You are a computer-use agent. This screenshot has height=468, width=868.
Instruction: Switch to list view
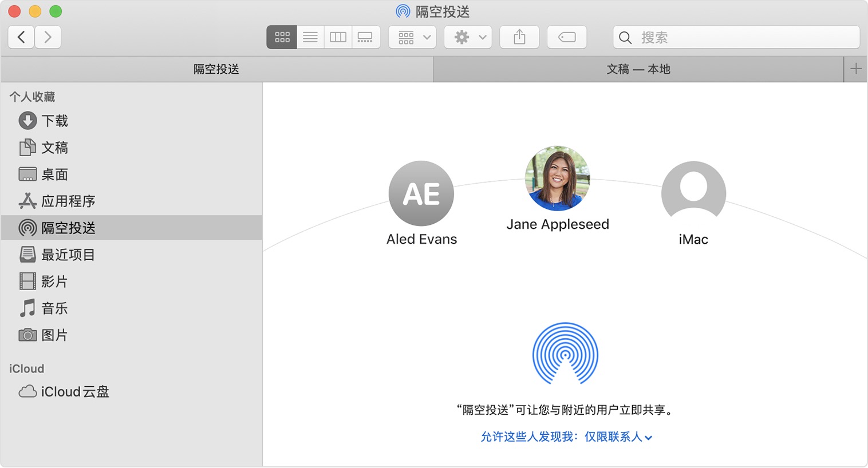pos(310,37)
